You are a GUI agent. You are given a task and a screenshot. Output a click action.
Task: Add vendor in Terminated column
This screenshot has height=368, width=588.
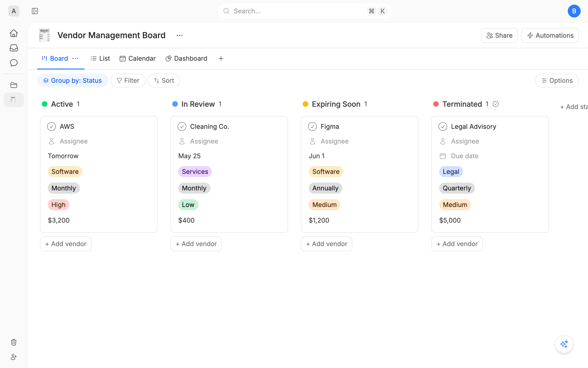[457, 244]
